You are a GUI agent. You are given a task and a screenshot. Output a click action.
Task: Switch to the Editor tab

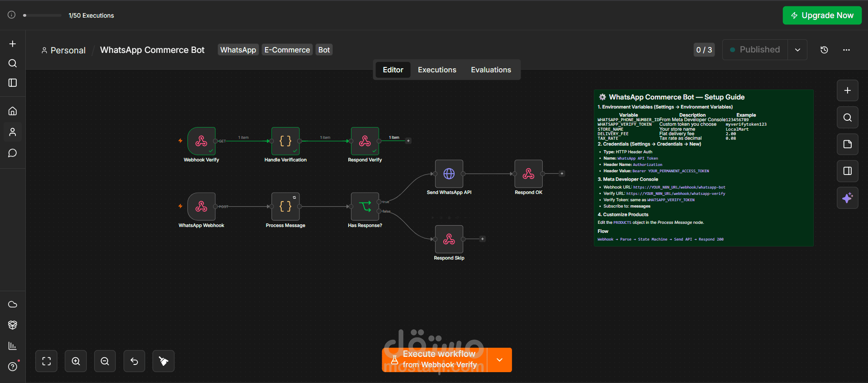[x=393, y=70]
